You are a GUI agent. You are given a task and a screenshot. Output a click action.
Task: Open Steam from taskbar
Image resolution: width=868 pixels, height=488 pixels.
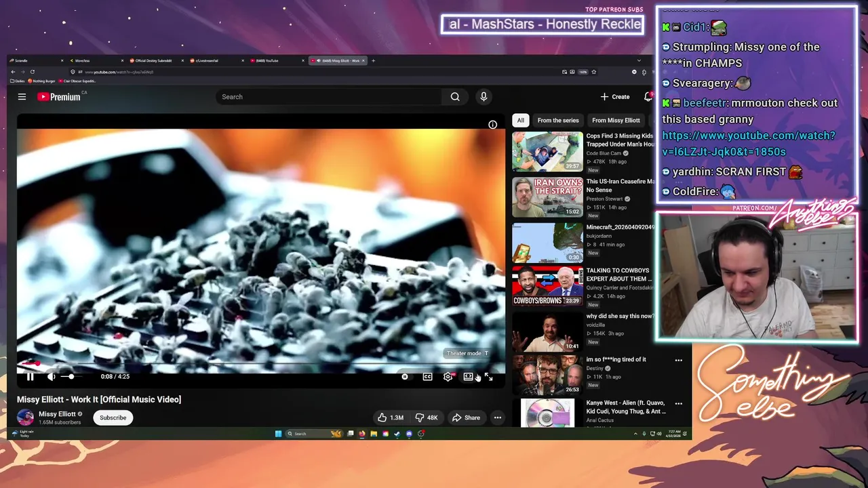[x=397, y=434]
